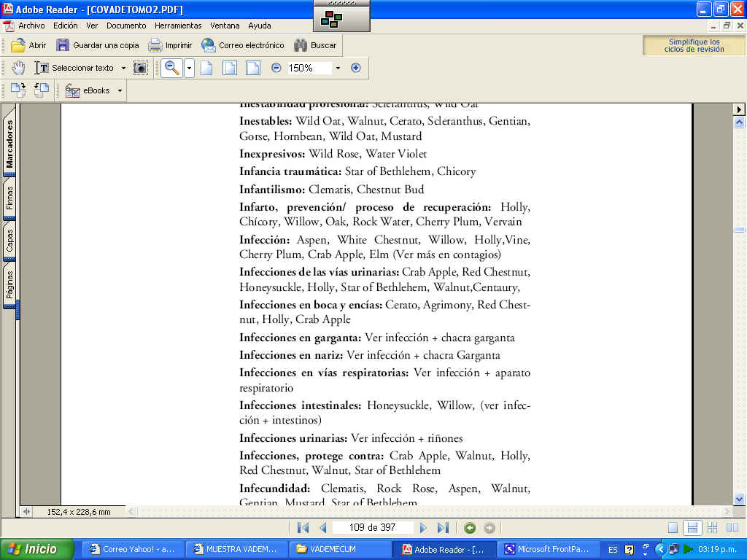Click floating desktop switcher icon at top
This screenshot has height=560, width=747.
(332, 20)
